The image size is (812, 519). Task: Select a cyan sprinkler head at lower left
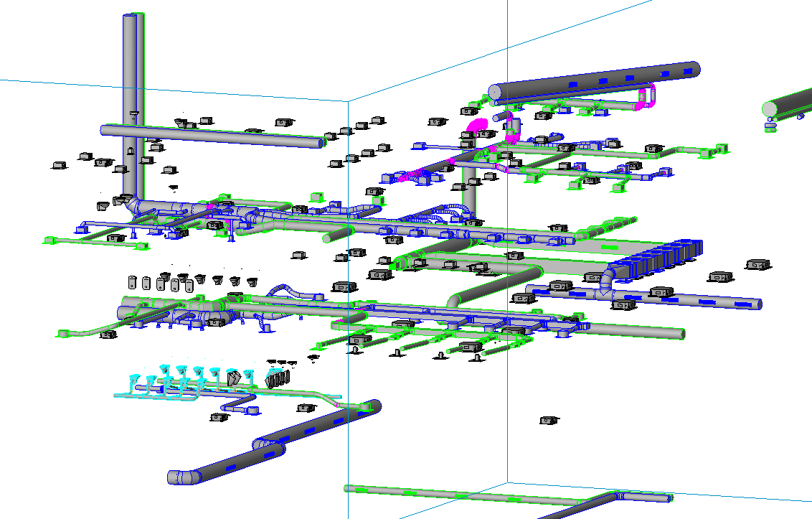point(165,373)
